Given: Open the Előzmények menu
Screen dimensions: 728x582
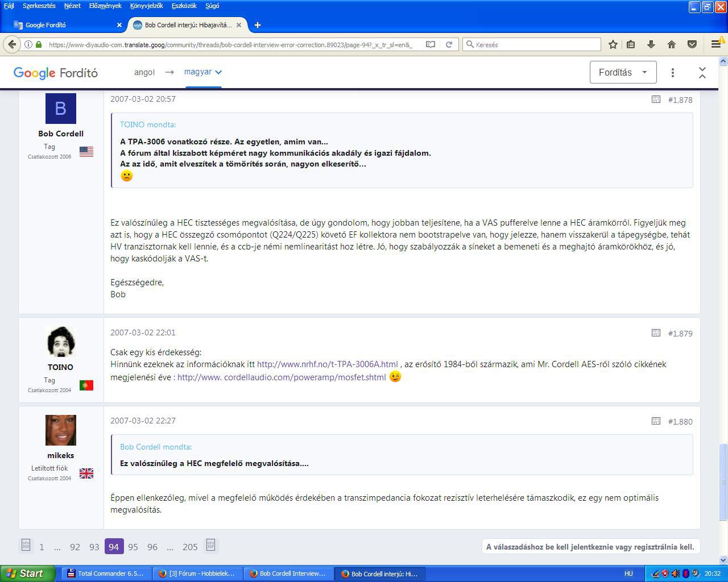Looking at the screenshot, I should [105, 6].
